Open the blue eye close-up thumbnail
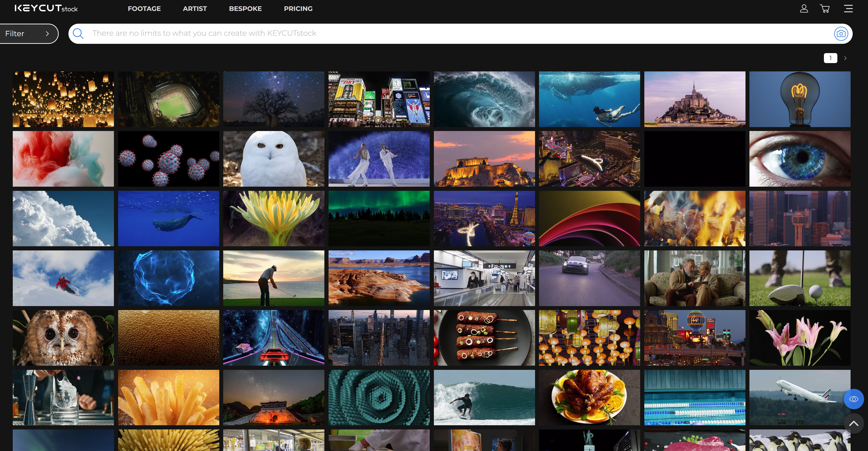Image resolution: width=868 pixels, height=451 pixels. 800,159
